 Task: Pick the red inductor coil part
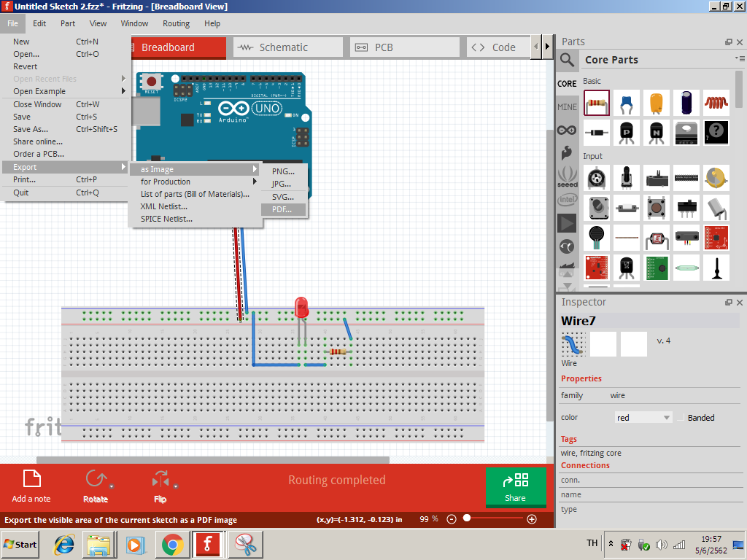point(716,103)
